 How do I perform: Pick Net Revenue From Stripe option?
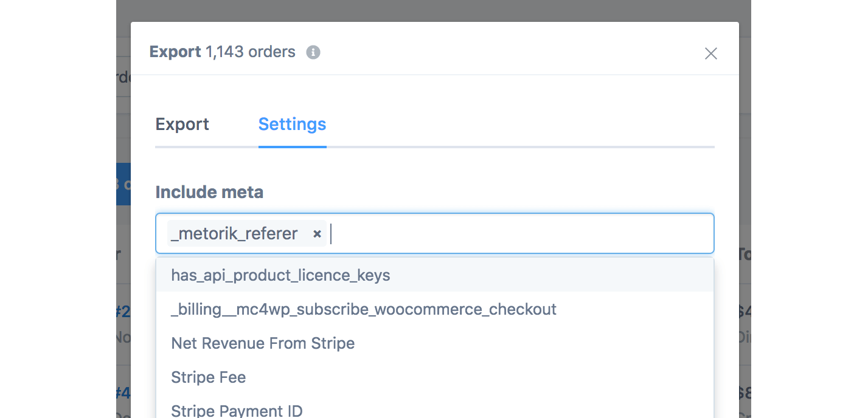[x=263, y=343]
